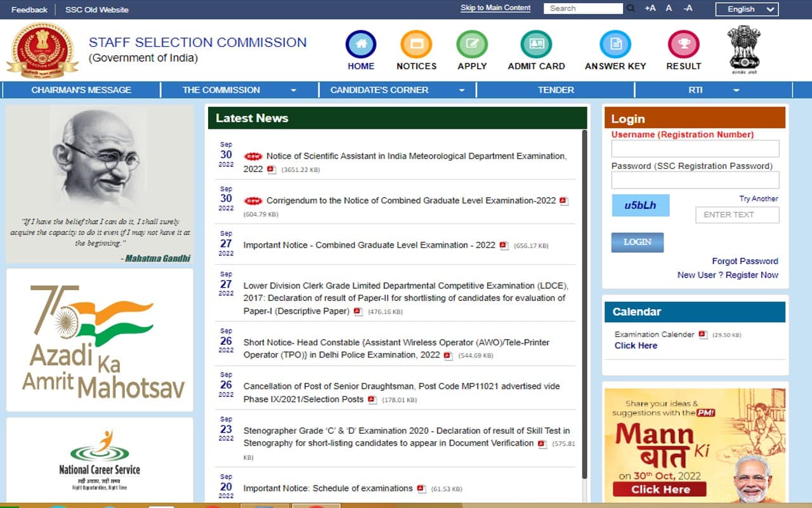Click the NOTICES icon
The image size is (812, 508).
(416, 44)
